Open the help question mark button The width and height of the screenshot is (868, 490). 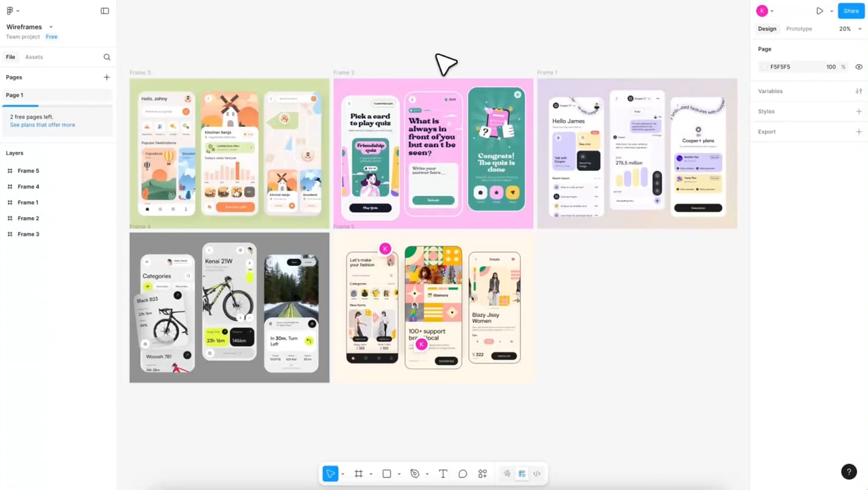tap(848, 472)
